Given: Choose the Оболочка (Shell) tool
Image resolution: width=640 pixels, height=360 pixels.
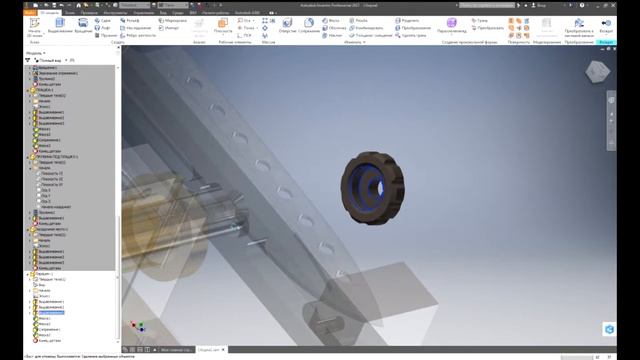Looking at the screenshot, I should [334, 28].
